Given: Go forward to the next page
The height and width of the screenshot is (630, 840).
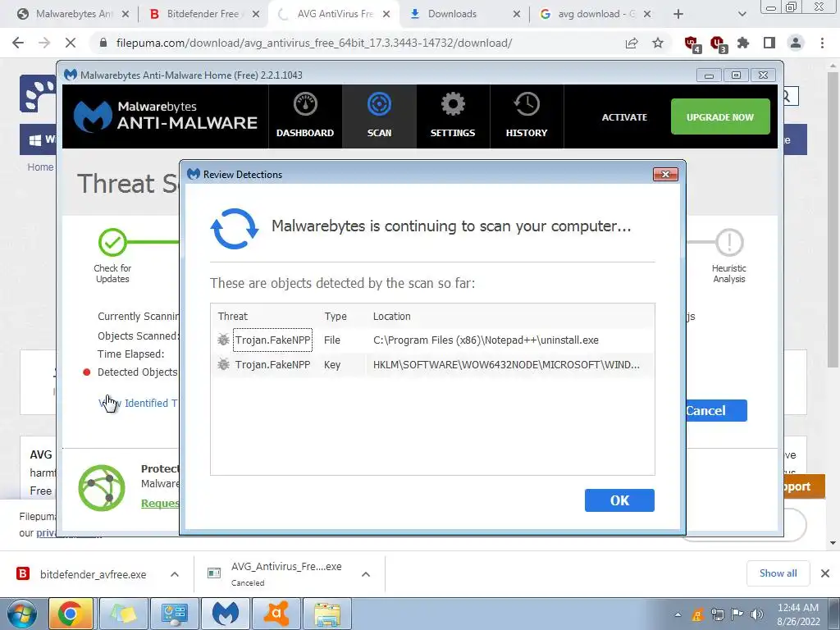Looking at the screenshot, I should pos(44,43).
